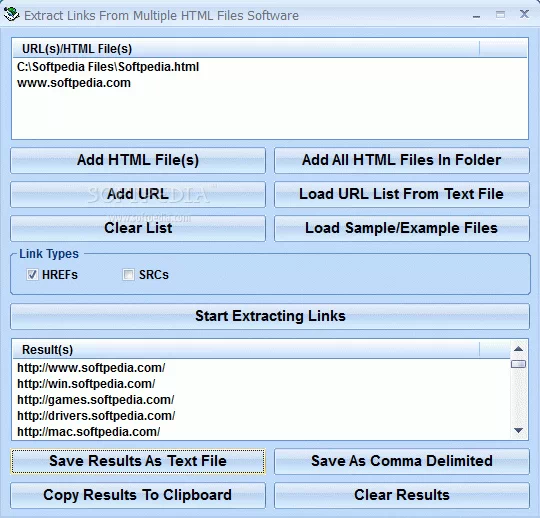
Task: Select the www.softpedia.com list entry
Action: [x=74, y=83]
